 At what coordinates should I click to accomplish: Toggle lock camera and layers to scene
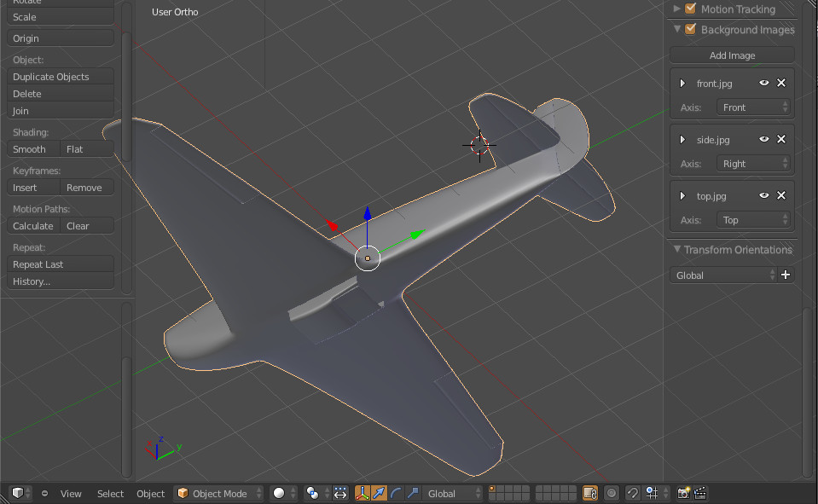[590, 493]
